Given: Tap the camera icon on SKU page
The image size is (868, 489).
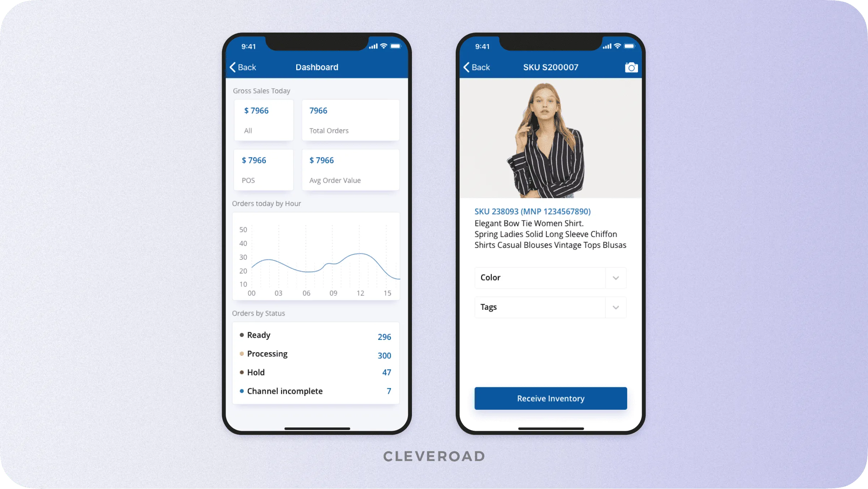Looking at the screenshot, I should point(631,66).
